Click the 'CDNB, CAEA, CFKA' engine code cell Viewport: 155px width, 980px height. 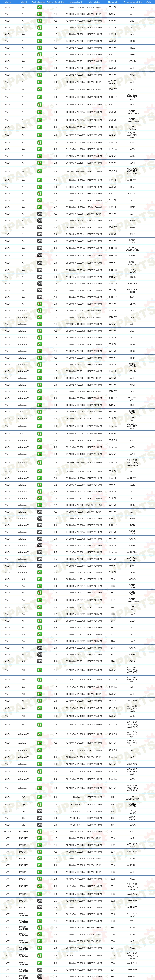133,112
